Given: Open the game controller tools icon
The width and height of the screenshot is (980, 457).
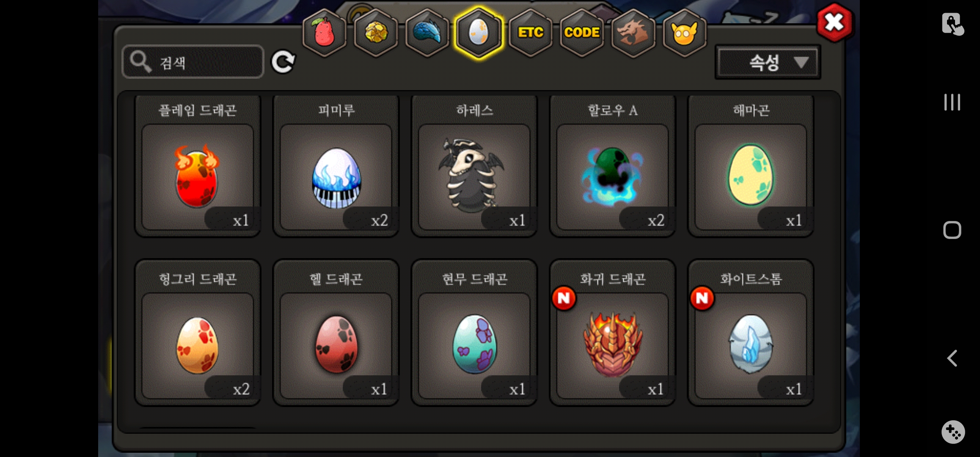Looking at the screenshot, I should pos(953,432).
